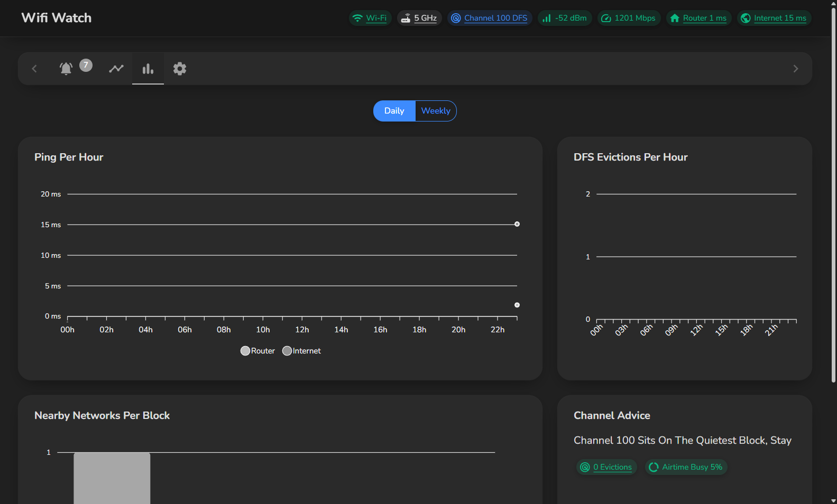Click the Nearby Networks Per Block heading
The width and height of the screenshot is (837, 504).
pyautogui.click(x=102, y=415)
